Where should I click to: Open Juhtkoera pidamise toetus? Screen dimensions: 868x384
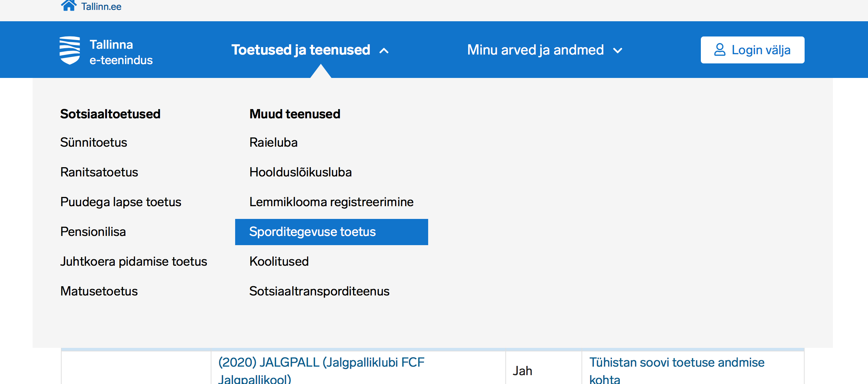[134, 261]
